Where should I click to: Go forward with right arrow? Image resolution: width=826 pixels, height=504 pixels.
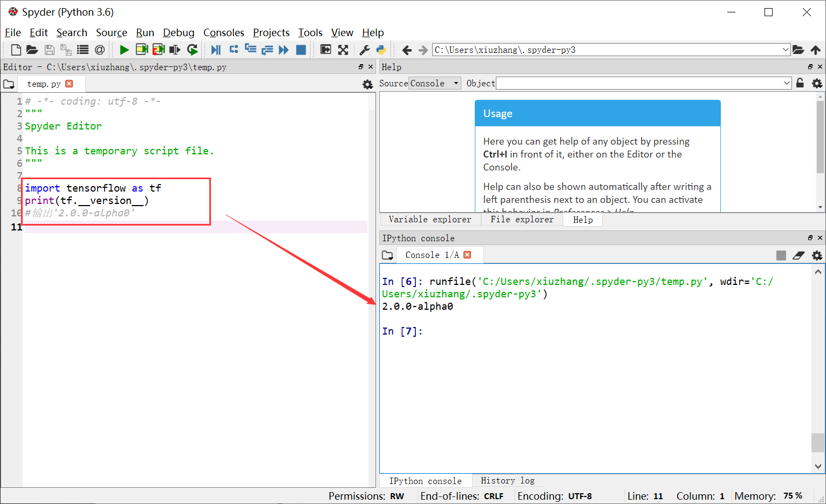tap(423, 50)
